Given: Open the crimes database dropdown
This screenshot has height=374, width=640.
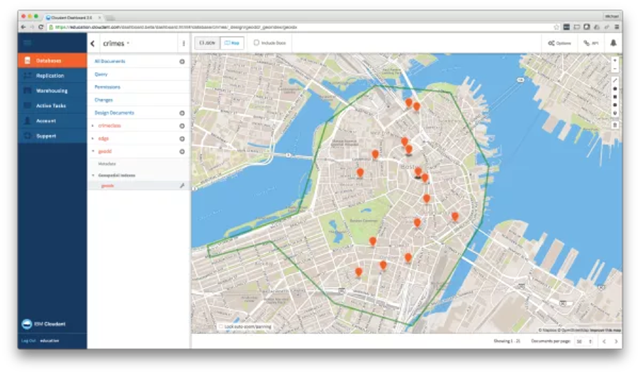Looking at the screenshot, I should [x=116, y=43].
